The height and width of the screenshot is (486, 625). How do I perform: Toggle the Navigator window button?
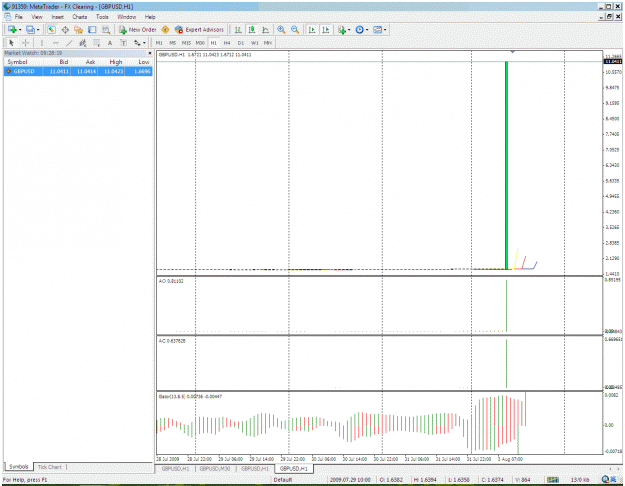[79, 30]
